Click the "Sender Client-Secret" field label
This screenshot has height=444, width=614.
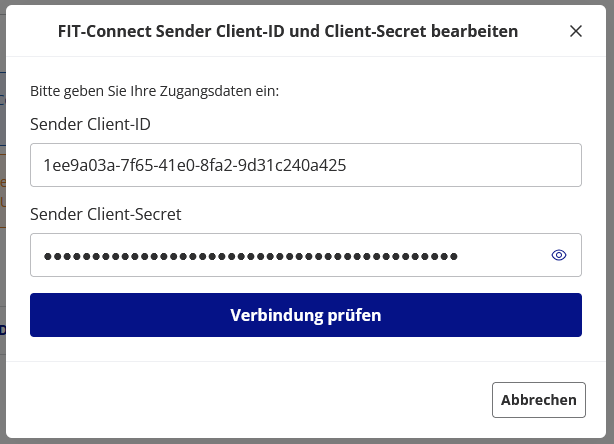pyautogui.click(x=105, y=213)
